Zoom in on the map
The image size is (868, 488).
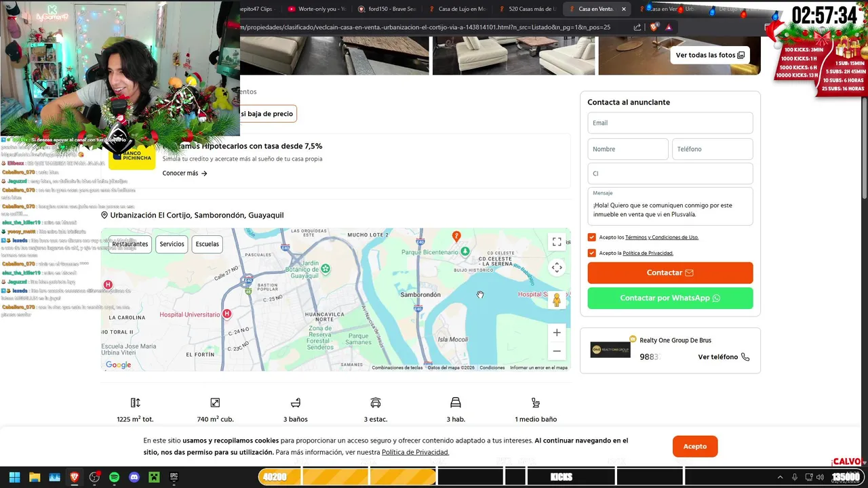[557, 333]
